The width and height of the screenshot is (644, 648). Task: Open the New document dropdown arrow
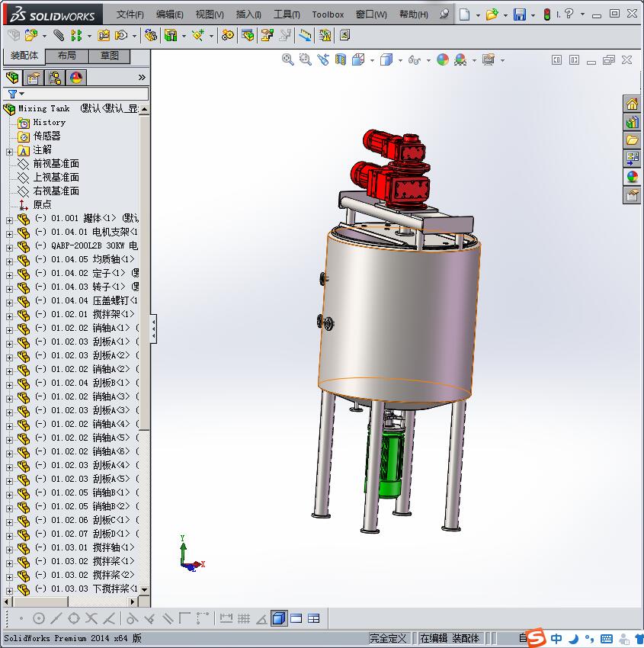click(478, 15)
